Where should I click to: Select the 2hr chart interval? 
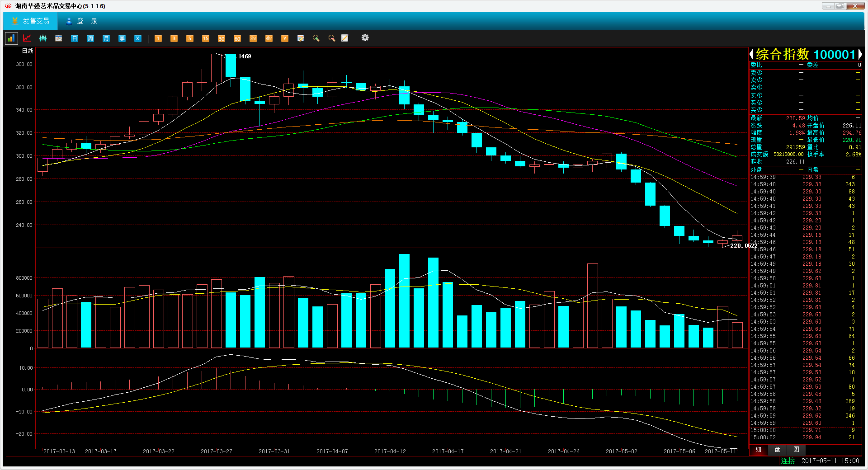[x=253, y=38]
